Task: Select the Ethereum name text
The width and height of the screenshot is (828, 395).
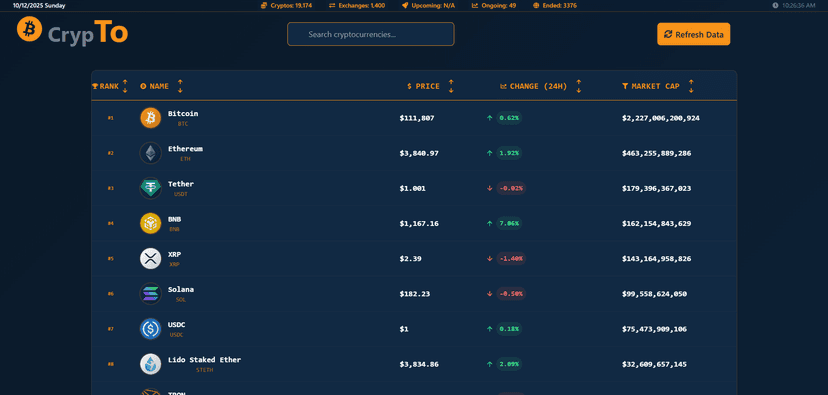Action: [185, 149]
